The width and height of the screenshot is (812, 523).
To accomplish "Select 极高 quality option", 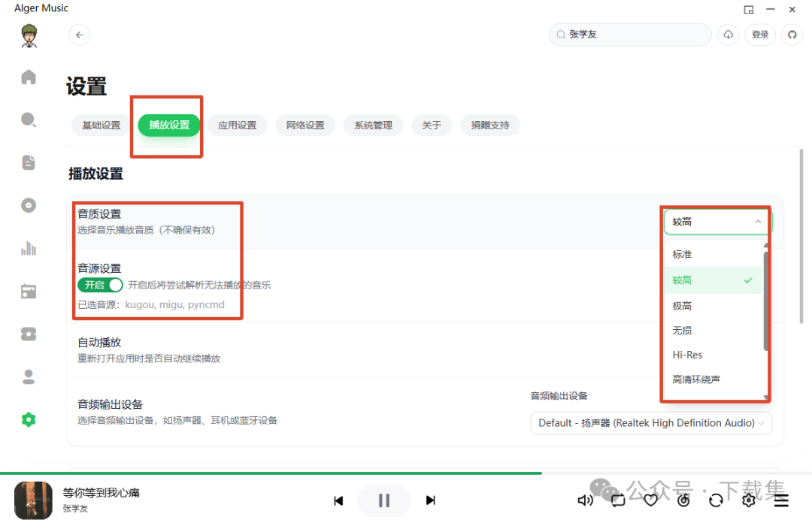I will click(x=713, y=306).
